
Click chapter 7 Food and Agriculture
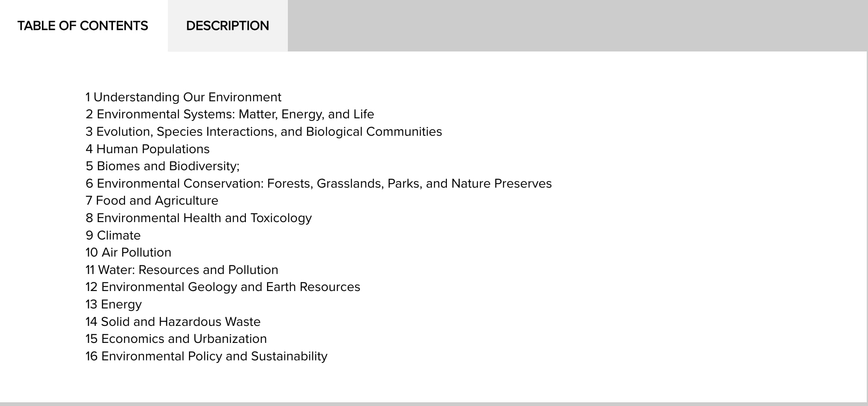(152, 201)
